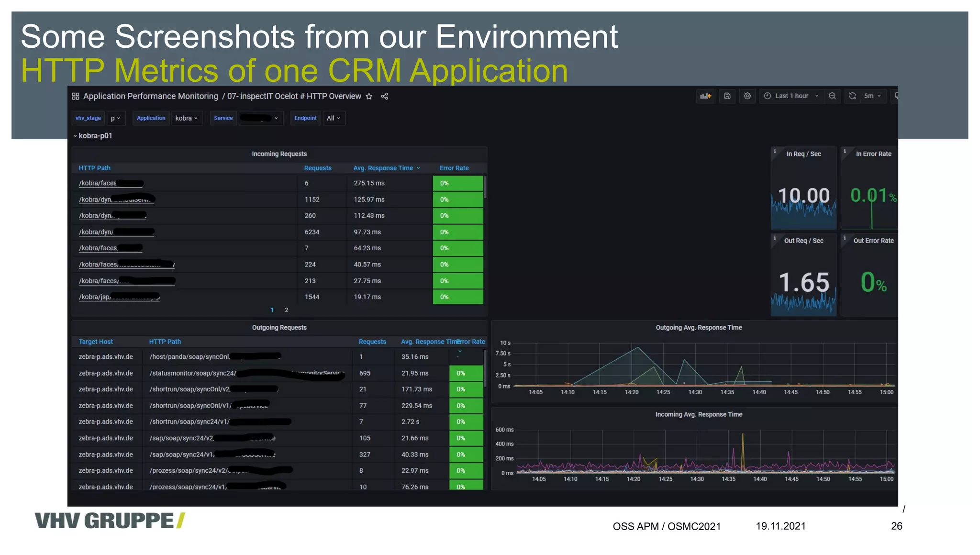Open the 5m refresh interval dropdown
Image resolution: width=980 pixels, height=555 pixels.
(x=872, y=96)
